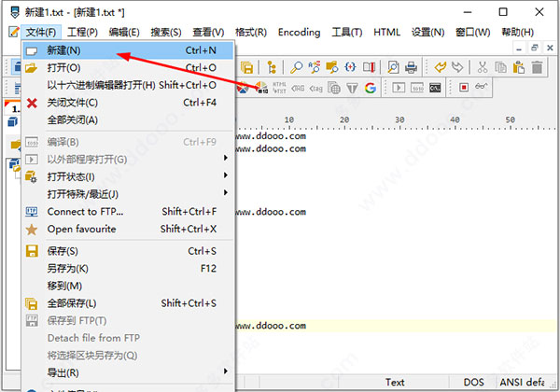Choose 另存为(K) menu entry

128,269
